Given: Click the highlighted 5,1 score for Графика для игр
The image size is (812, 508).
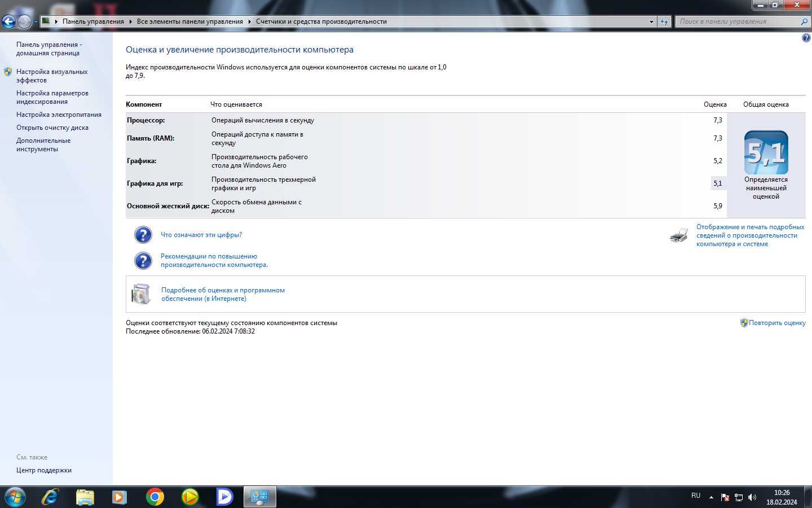Looking at the screenshot, I should [717, 183].
